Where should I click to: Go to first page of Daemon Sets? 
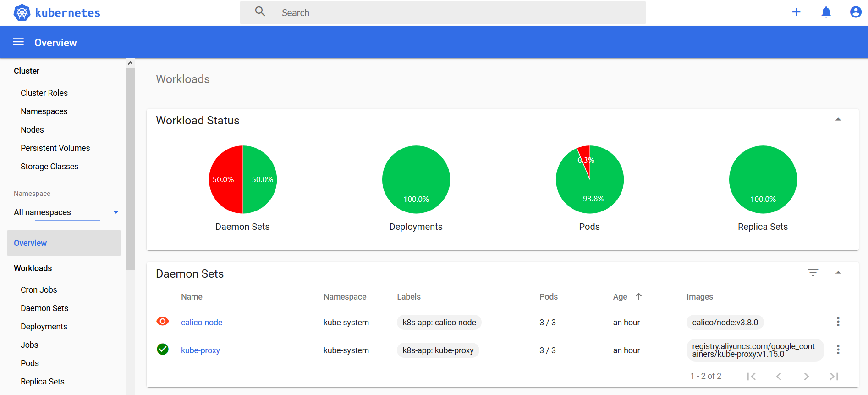pos(751,376)
